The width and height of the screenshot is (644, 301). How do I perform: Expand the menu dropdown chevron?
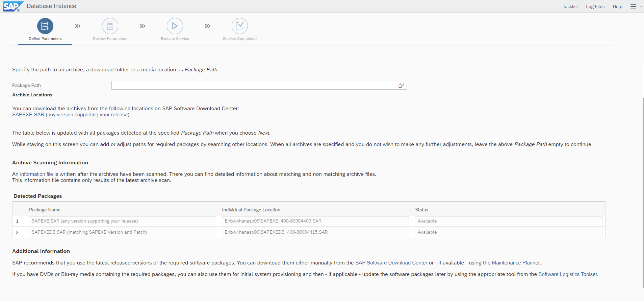click(x=641, y=6)
